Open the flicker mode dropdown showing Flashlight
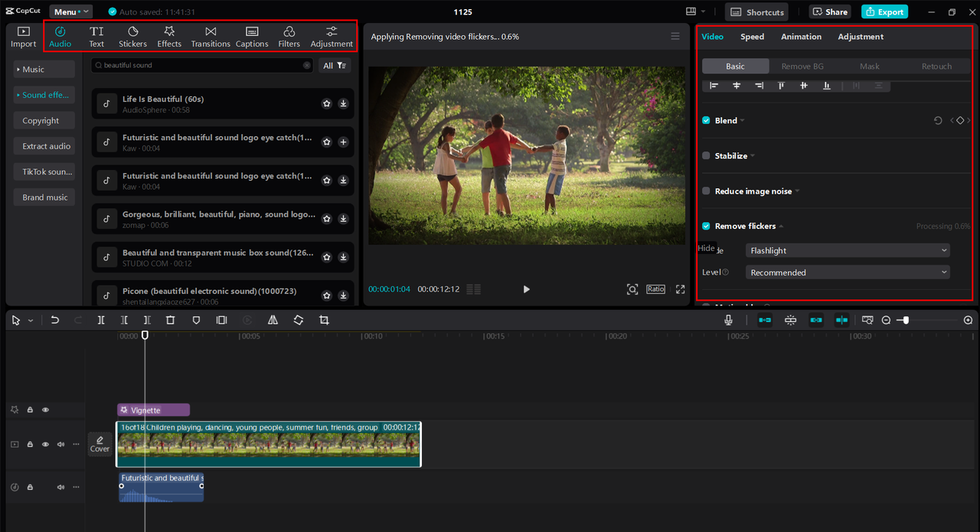This screenshot has height=532, width=980. [x=848, y=250]
